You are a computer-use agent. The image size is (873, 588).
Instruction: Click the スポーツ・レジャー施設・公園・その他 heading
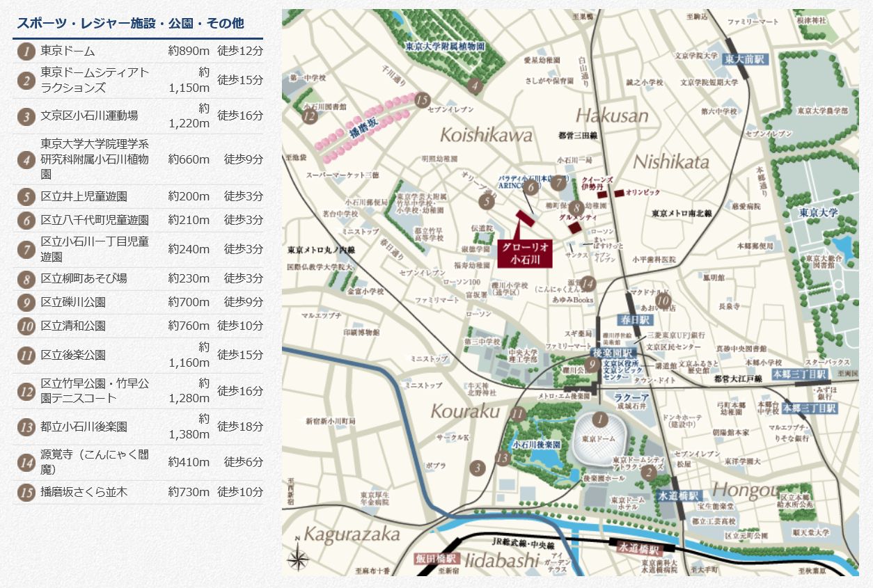pos(131,23)
